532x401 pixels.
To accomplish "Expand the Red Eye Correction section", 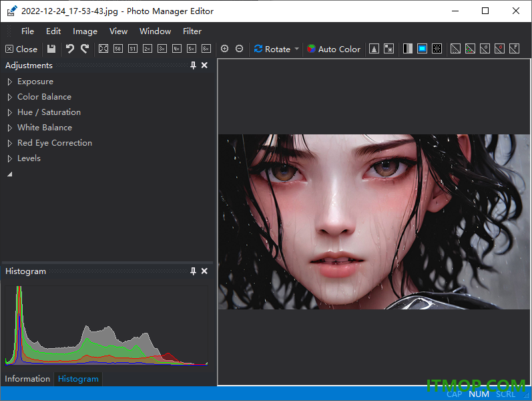I will point(10,143).
